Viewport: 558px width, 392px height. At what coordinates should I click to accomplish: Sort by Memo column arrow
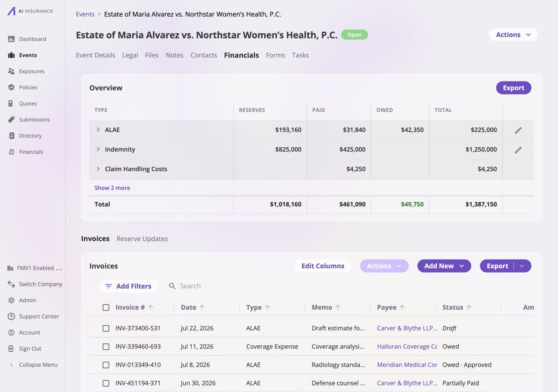pyautogui.click(x=338, y=308)
